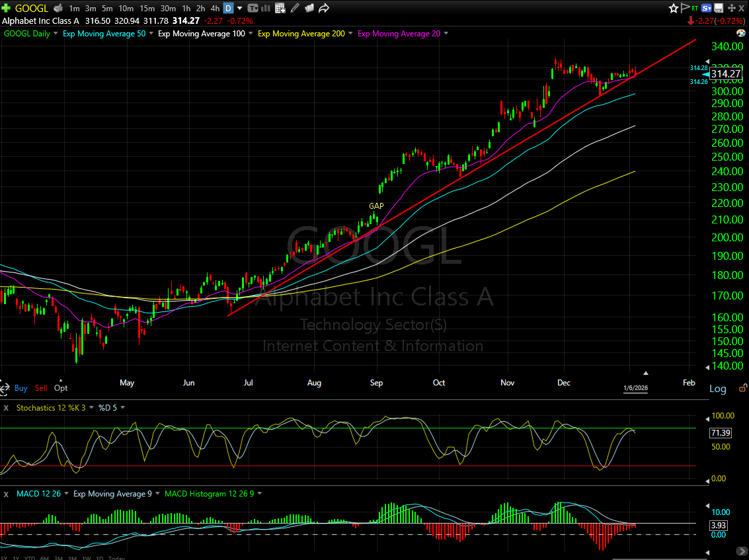
Task: Select the 4h timeframe
Action: pyautogui.click(x=215, y=8)
